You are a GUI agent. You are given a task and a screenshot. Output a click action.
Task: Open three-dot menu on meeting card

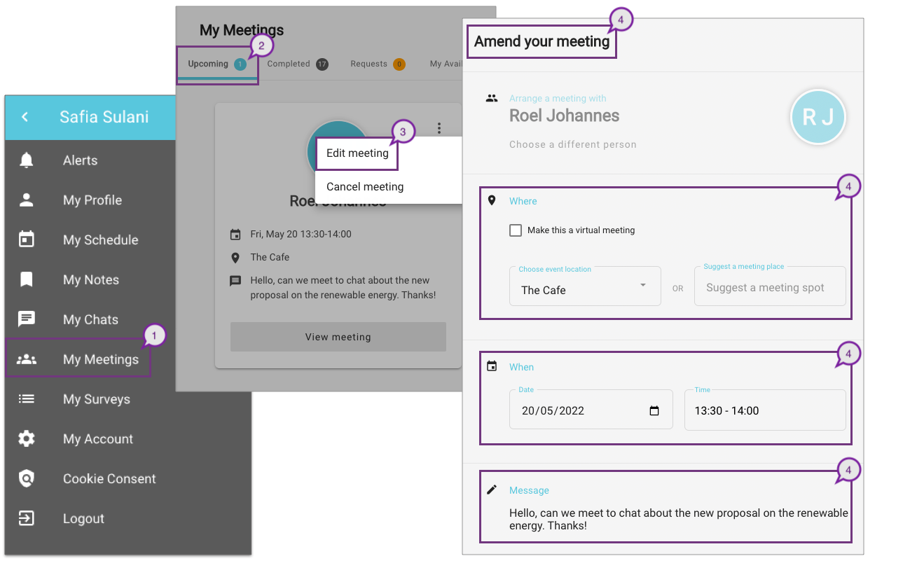[439, 128]
